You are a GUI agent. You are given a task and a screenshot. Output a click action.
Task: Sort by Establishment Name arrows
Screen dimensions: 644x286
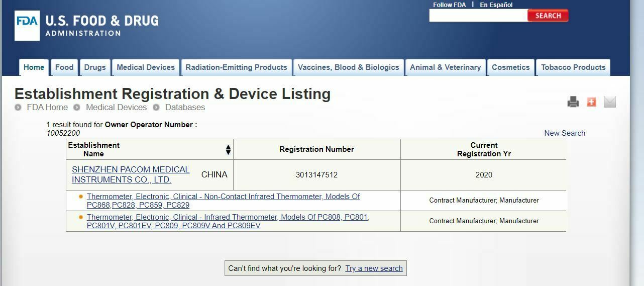[228, 150]
